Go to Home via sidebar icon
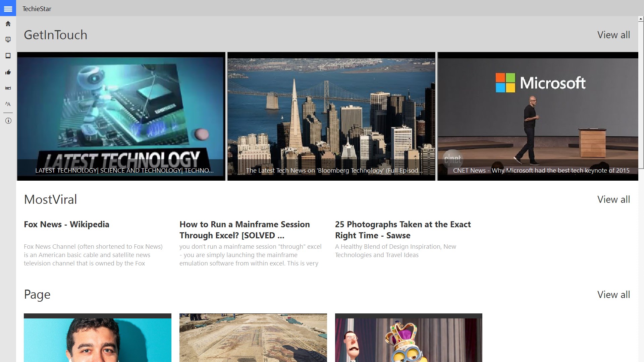Image resolution: width=644 pixels, height=362 pixels. pyautogui.click(x=8, y=24)
